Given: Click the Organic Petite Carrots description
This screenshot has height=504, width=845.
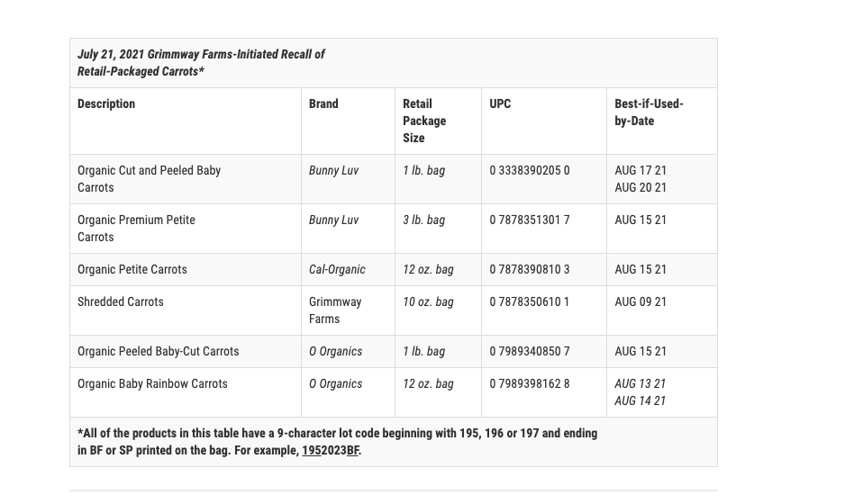Looking at the screenshot, I should 132,269.
